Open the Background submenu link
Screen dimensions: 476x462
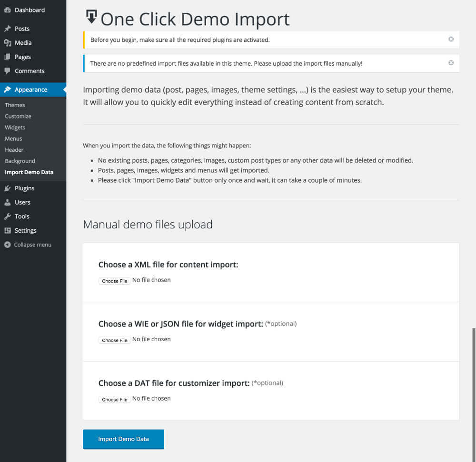(20, 161)
